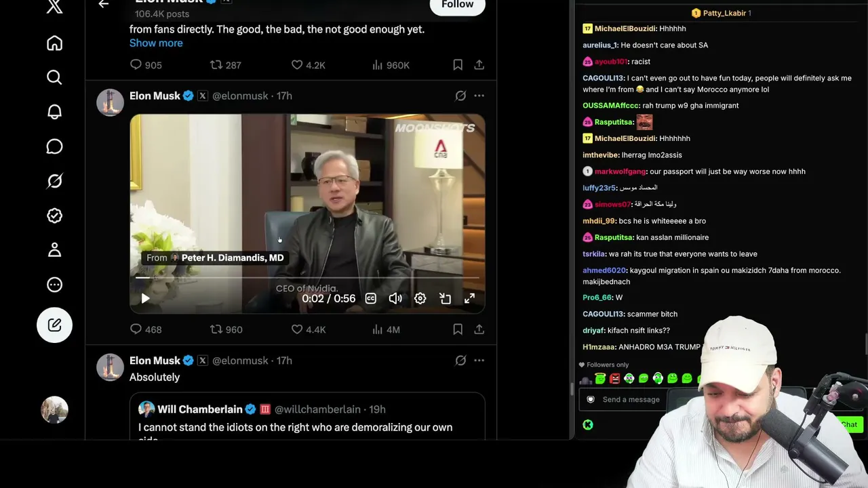Go to the X Home feed
The width and height of the screenshot is (868, 488).
(x=54, y=43)
